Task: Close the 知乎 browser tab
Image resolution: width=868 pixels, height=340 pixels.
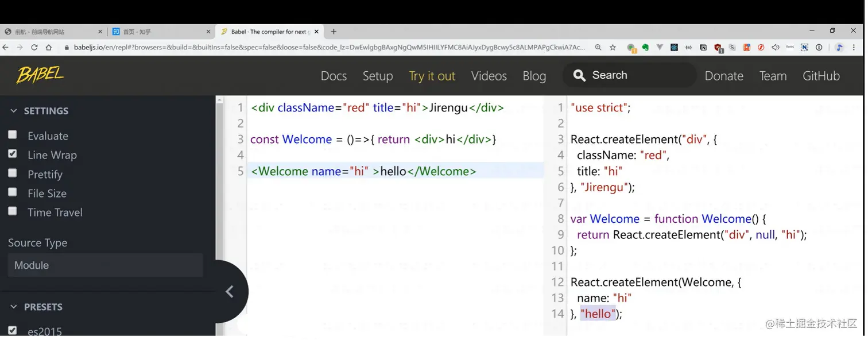Action: coord(208,32)
